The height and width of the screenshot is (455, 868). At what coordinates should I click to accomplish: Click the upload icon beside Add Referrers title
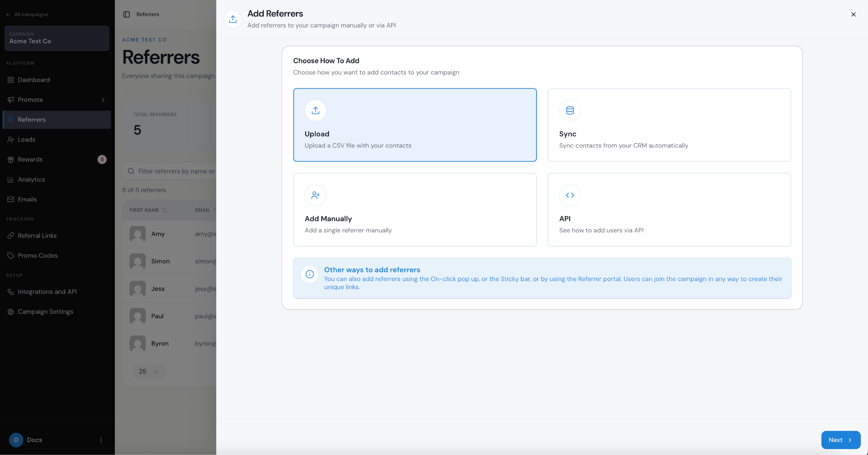point(233,19)
